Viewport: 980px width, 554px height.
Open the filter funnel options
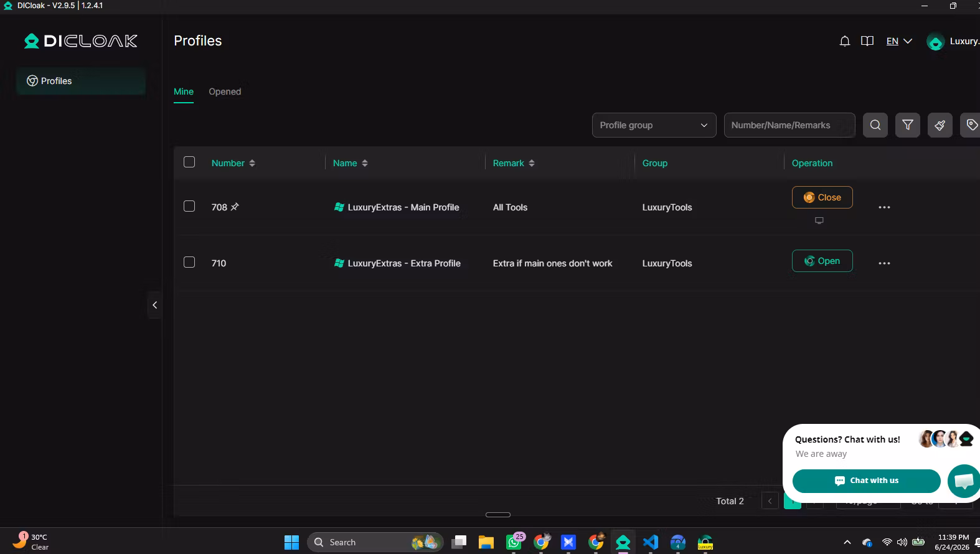(x=908, y=125)
